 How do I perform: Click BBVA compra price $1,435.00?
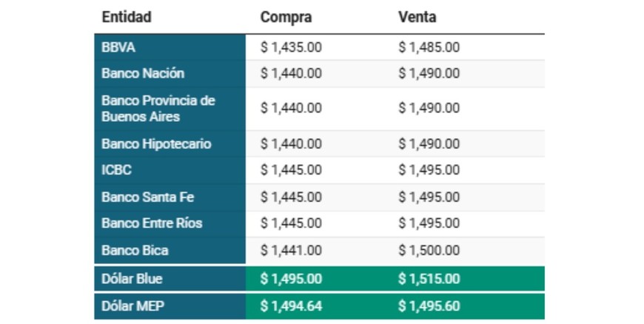pyautogui.click(x=291, y=47)
